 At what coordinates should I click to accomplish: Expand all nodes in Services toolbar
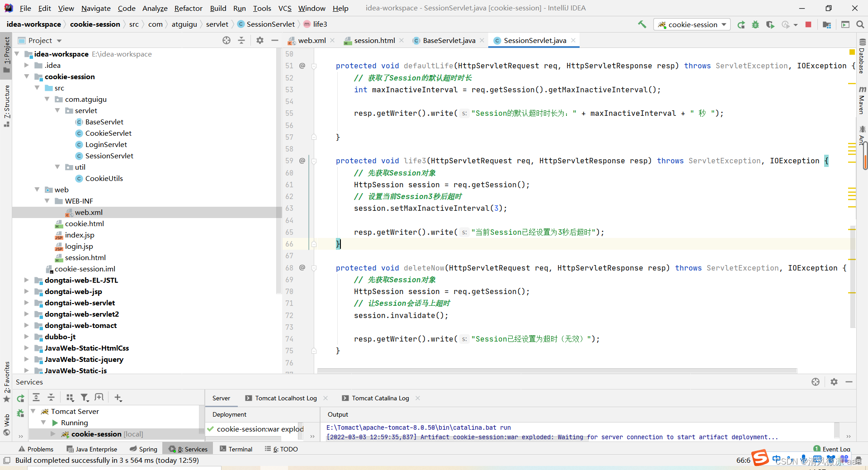click(36, 397)
